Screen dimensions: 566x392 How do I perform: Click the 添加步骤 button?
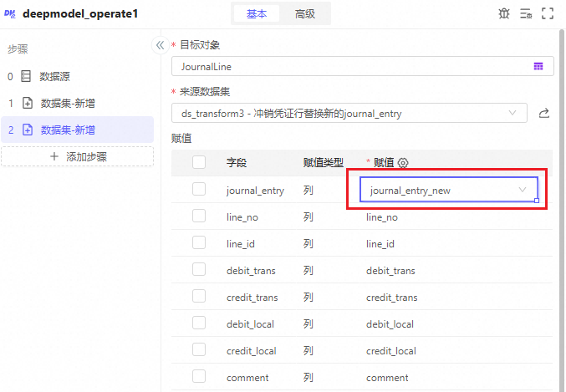click(x=77, y=156)
